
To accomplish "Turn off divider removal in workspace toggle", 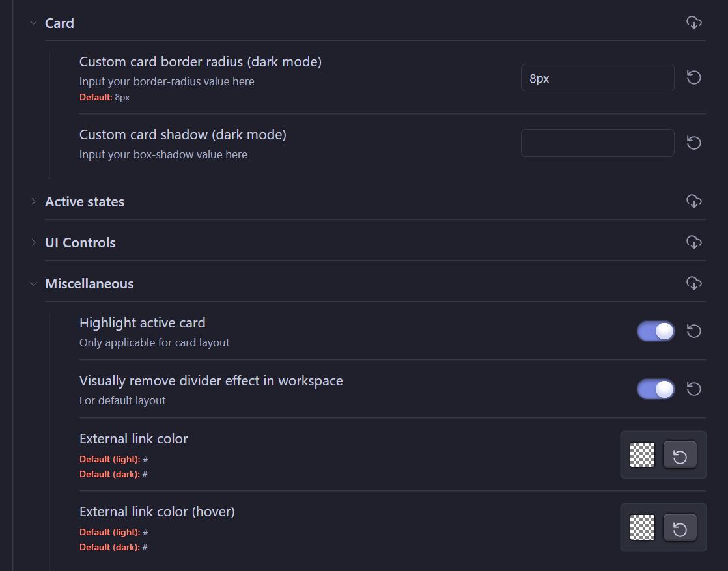I will click(656, 389).
